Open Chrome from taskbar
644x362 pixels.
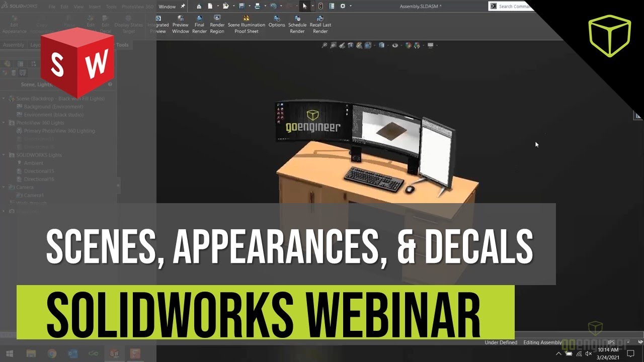pyautogui.click(x=51, y=353)
